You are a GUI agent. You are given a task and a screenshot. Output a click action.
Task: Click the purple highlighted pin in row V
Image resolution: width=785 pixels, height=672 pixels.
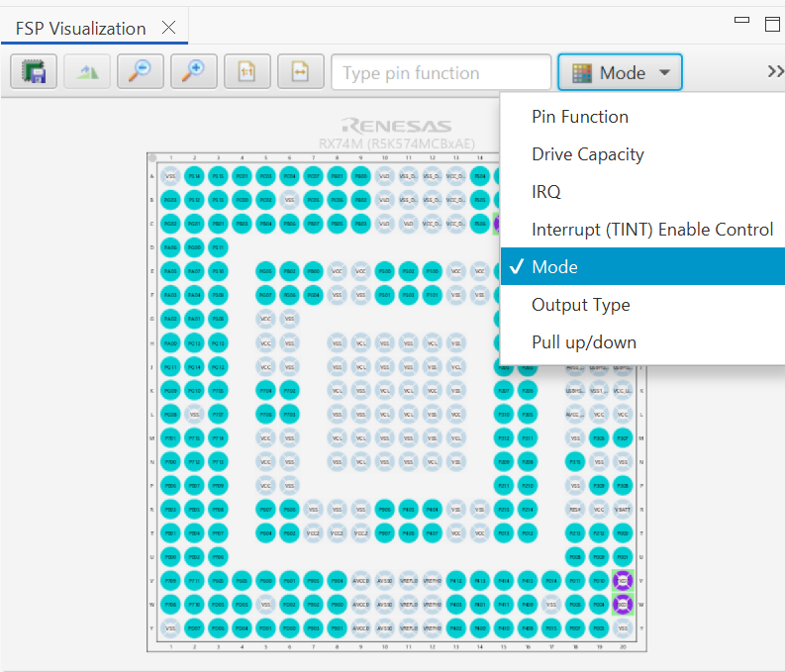coord(623,581)
